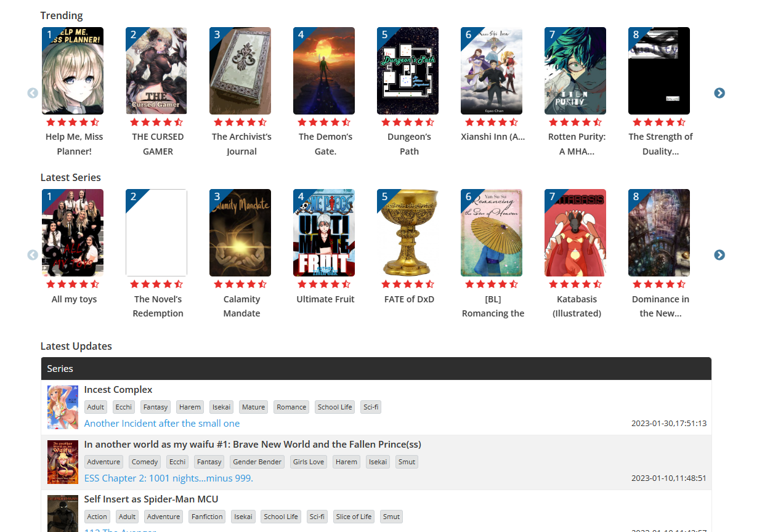The width and height of the screenshot is (778, 532).
Task: Filter by the Fanfiction tag
Action: coord(207,517)
